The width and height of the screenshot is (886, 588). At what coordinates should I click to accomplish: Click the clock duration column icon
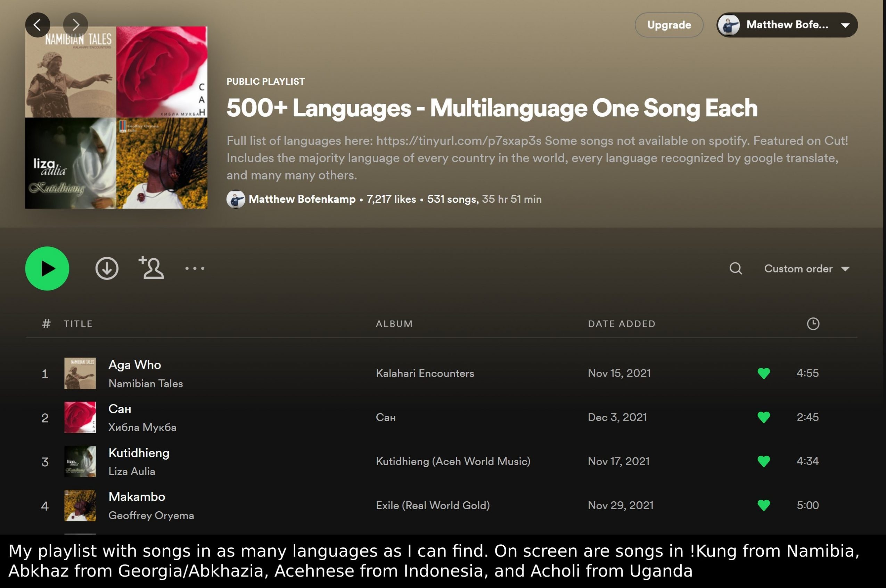pyautogui.click(x=813, y=324)
